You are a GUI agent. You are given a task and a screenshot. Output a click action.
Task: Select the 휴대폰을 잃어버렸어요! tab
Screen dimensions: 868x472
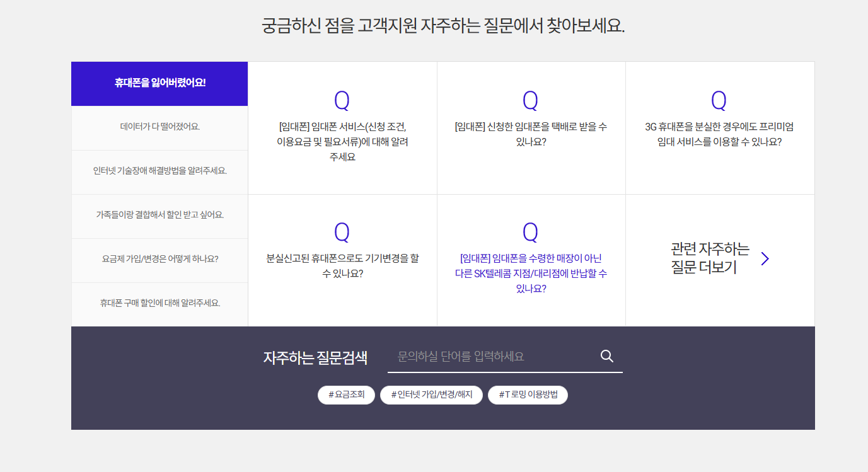[x=159, y=84]
